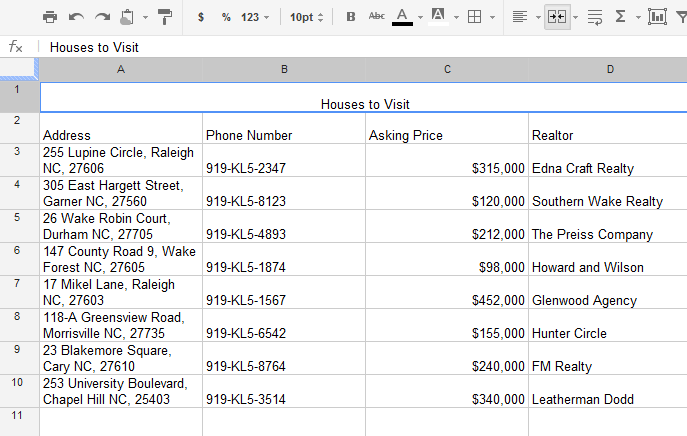Click the '23 Blakemore Square' cell
Viewport: 687px width, 436px height.
(121, 358)
